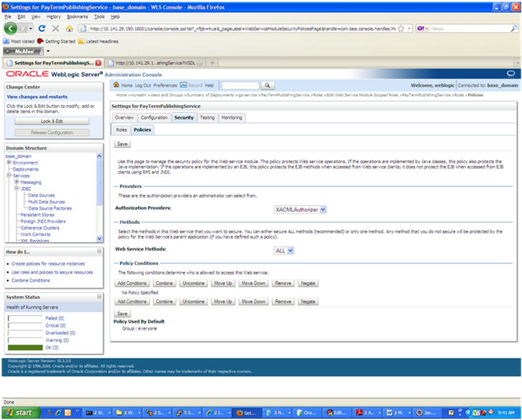
Task: Open the File menu
Action: coord(8,16)
